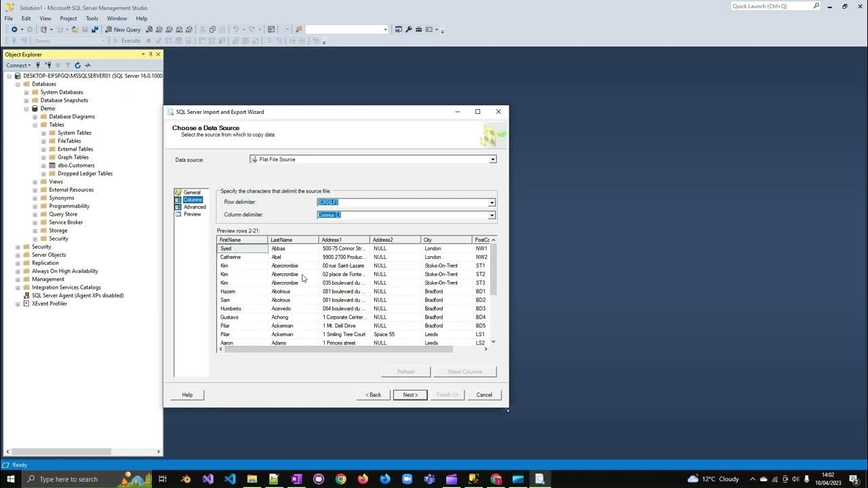Click the Navigate Backward toolbar icon
The height and width of the screenshot is (488, 868).
(14, 30)
